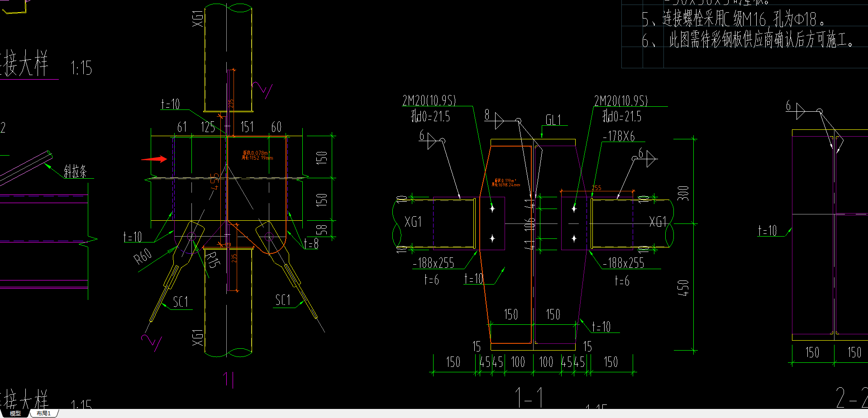Click the "斜拉条" annotation text

[x=75, y=171]
